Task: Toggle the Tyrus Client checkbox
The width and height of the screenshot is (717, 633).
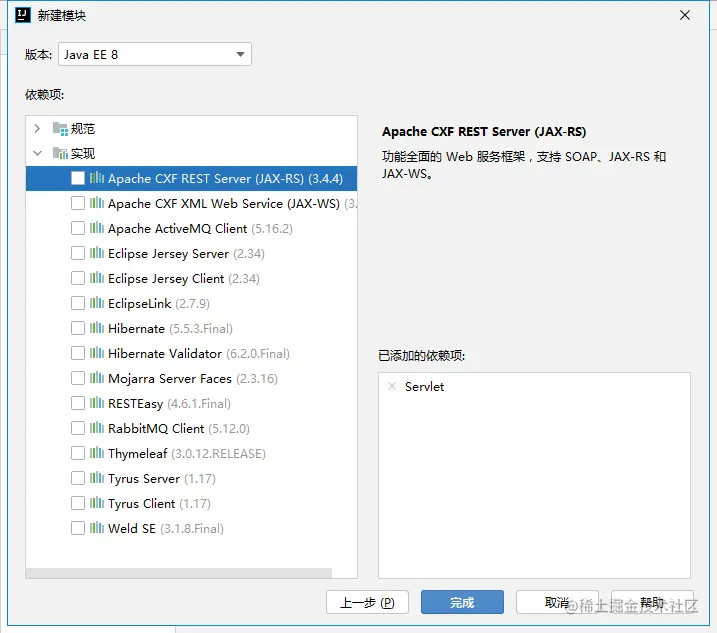Action: pyautogui.click(x=78, y=503)
